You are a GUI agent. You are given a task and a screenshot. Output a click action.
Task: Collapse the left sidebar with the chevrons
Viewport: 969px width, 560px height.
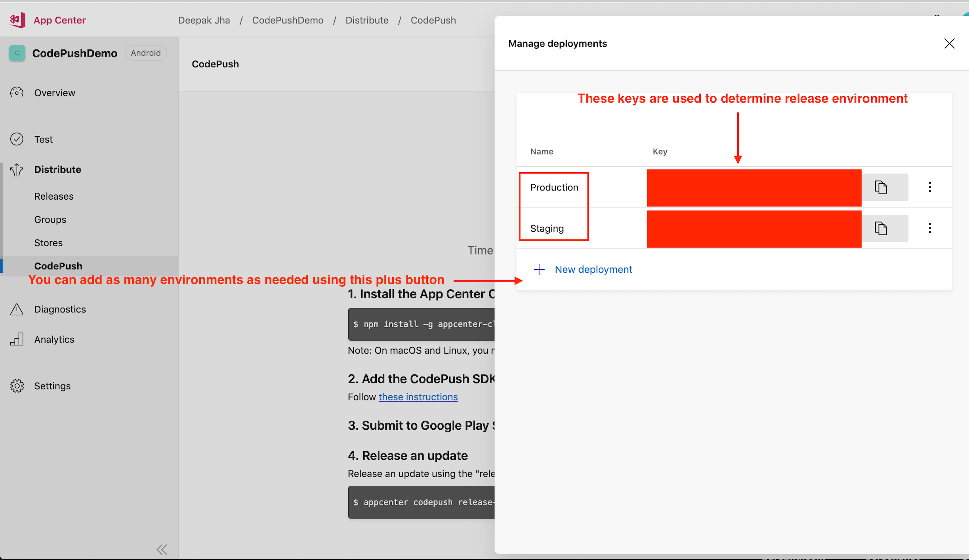point(162,549)
